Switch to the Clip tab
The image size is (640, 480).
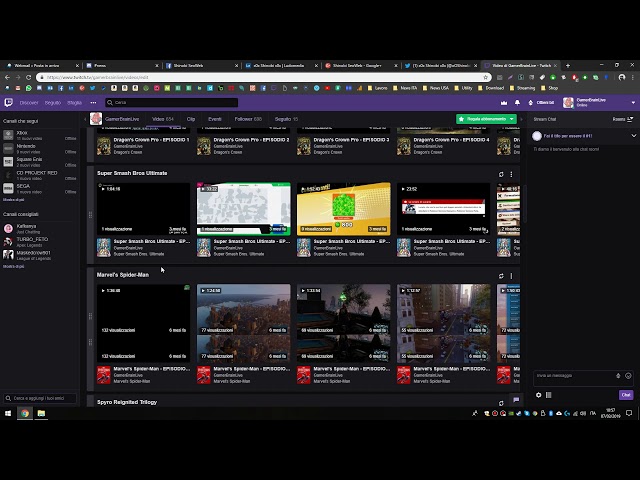191,119
